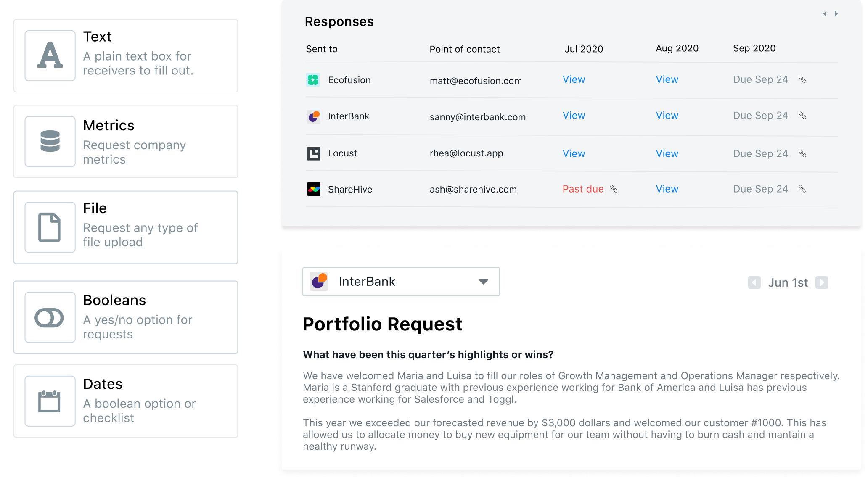This screenshot has width=868, height=480.
Task: Select the Booleans toggle icon
Action: click(x=50, y=317)
